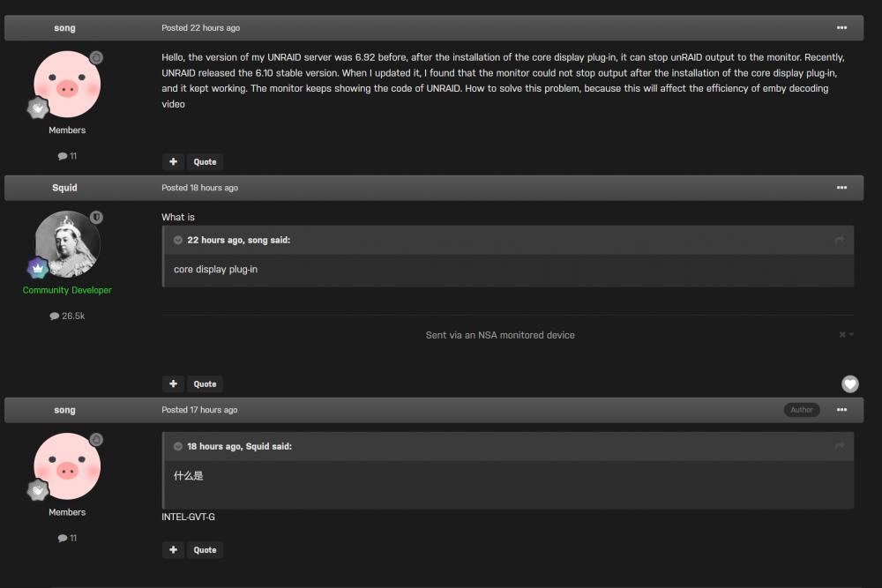Click MultiQuote plus on song's first post
The image size is (882, 588).
click(173, 162)
